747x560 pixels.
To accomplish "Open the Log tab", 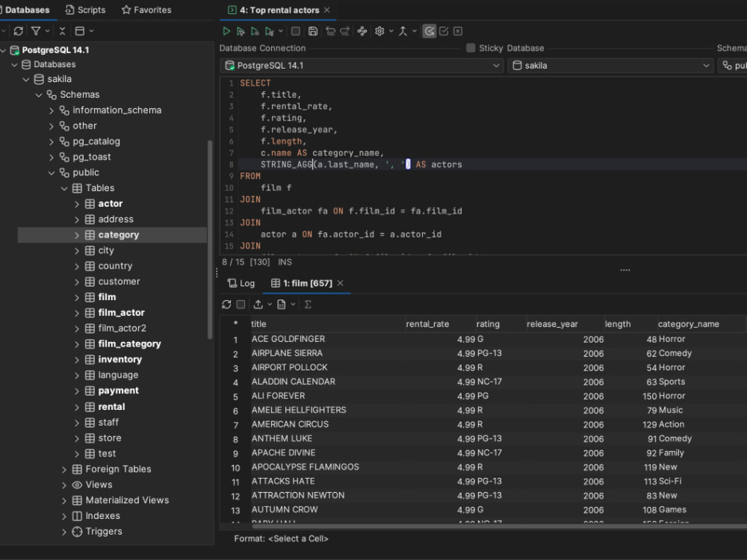I will click(241, 283).
